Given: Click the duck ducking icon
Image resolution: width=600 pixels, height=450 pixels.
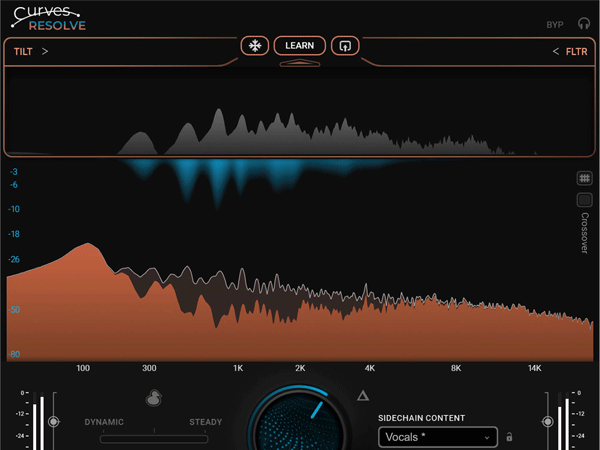Looking at the screenshot, I should pyautogui.click(x=153, y=399).
